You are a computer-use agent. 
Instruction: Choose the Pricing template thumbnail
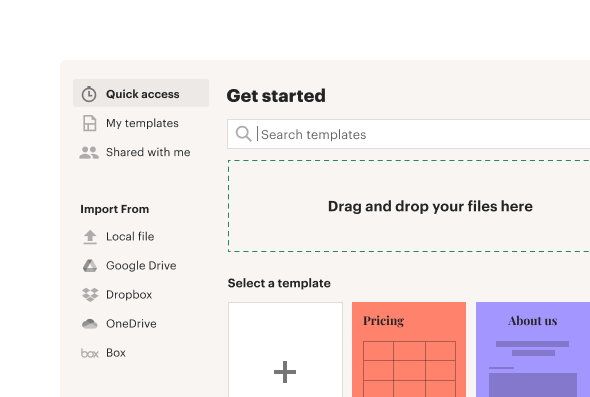(x=409, y=350)
